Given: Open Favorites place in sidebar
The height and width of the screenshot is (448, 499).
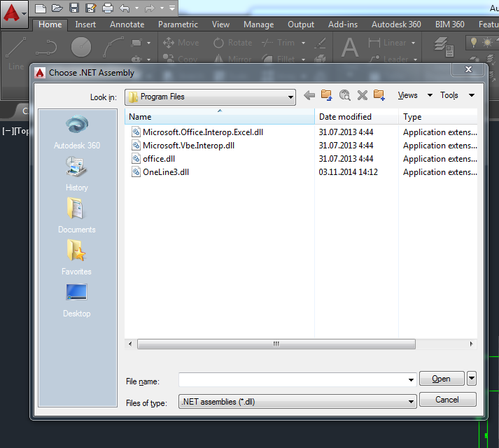Looking at the screenshot, I should pos(76,258).
